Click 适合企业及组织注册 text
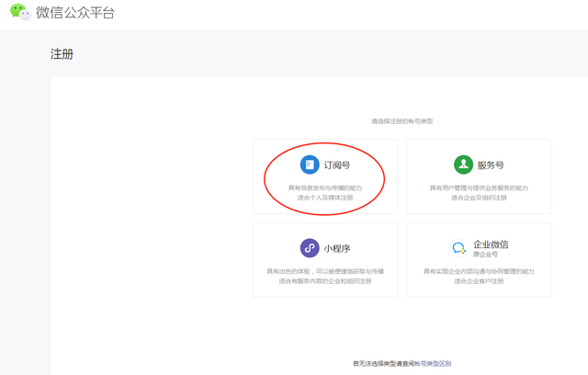The width and height of the screenshot is (588, 375). [x=479, y=198]
